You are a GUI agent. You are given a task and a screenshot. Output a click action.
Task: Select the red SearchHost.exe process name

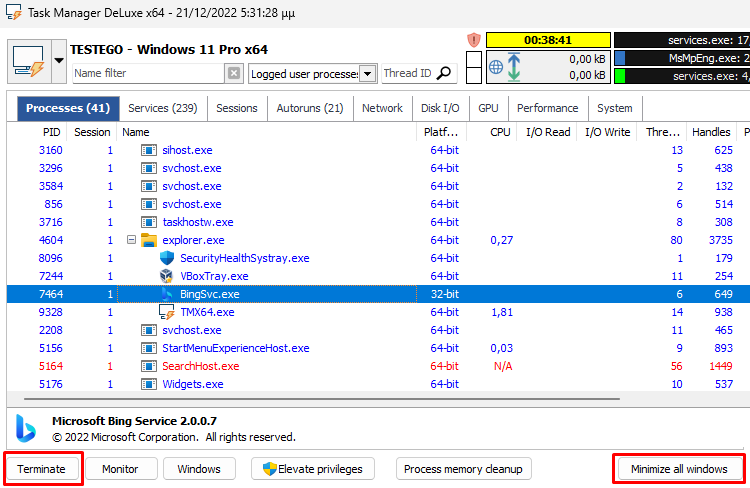pos(200,366)
